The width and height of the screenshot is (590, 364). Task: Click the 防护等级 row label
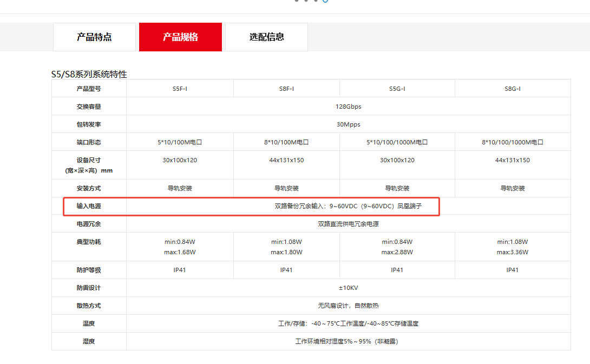point(89,270)
